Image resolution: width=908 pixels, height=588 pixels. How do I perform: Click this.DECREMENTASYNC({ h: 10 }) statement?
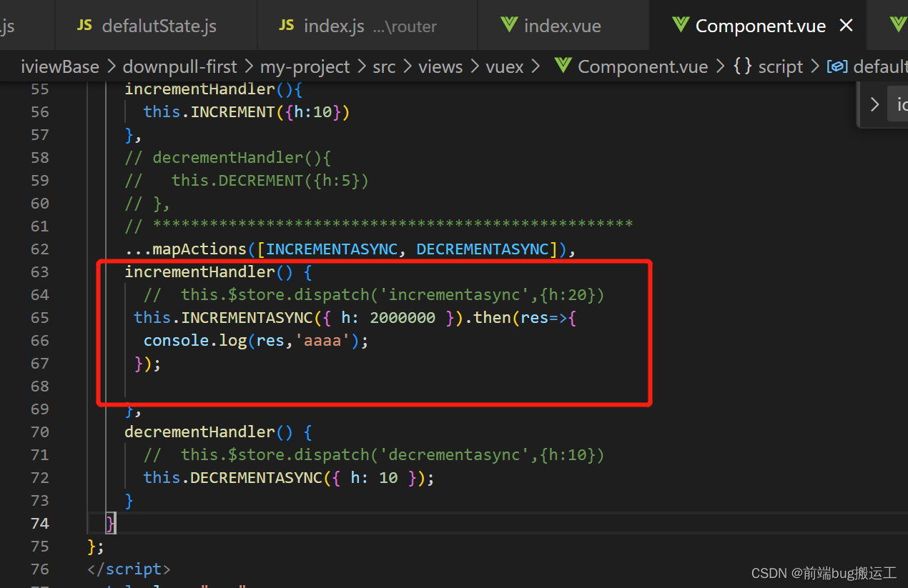289,478
